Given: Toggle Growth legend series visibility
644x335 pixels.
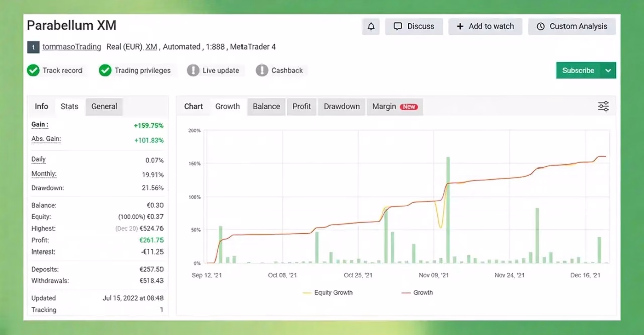Looking at the screenshot, I should click(417, 292).
